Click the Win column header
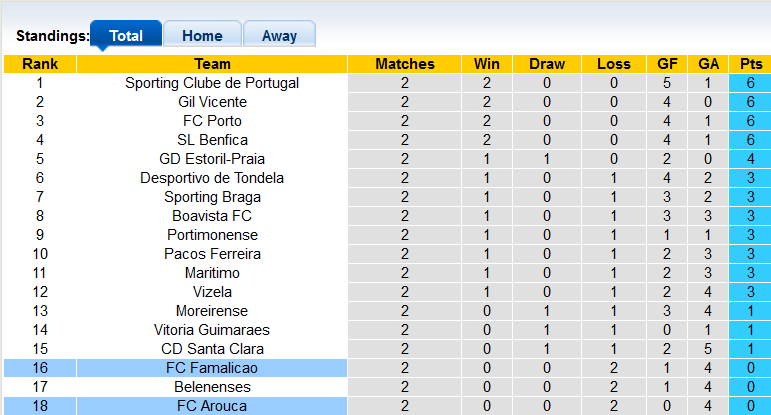The image size is (771, 415). tap(487, 64)
